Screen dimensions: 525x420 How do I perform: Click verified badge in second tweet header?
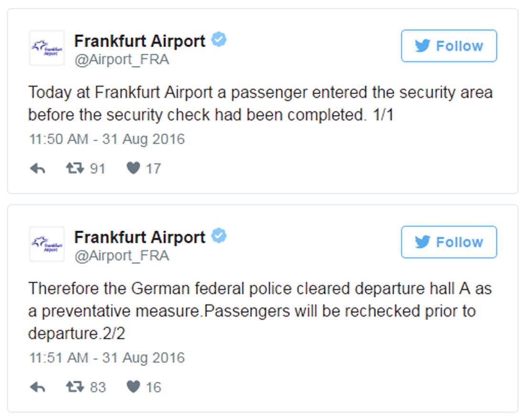pyautogui.click(x=219, y=236)
